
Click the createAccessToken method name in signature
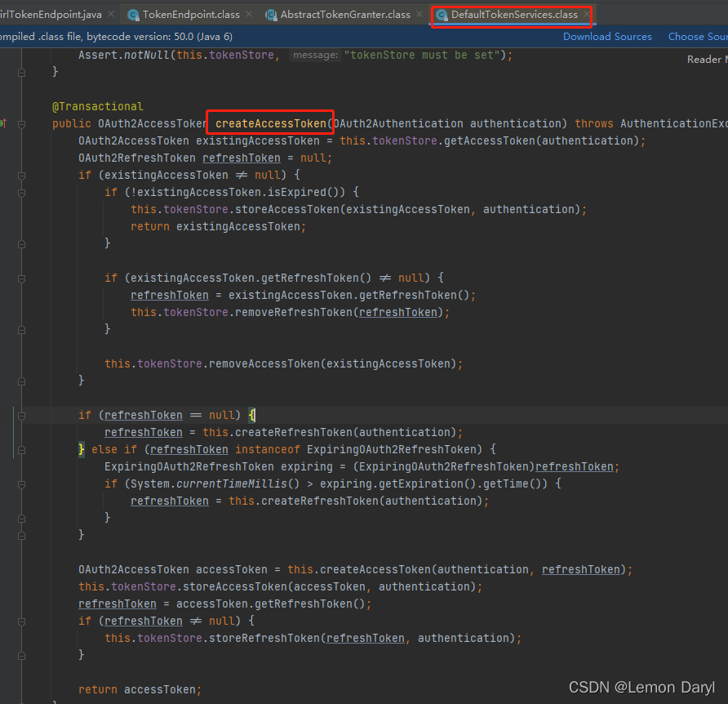[x=271, y=123]
